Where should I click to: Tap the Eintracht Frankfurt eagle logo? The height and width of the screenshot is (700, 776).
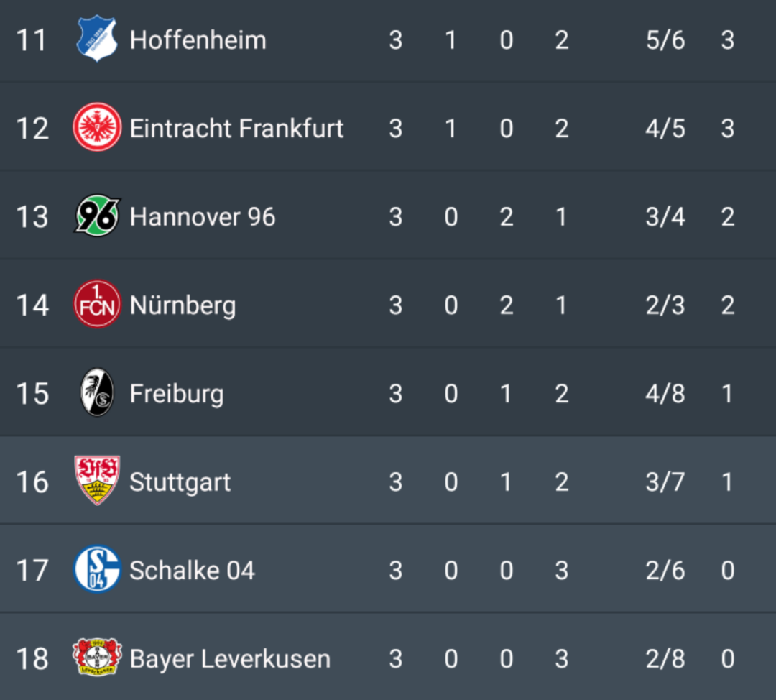pos(97,128)
